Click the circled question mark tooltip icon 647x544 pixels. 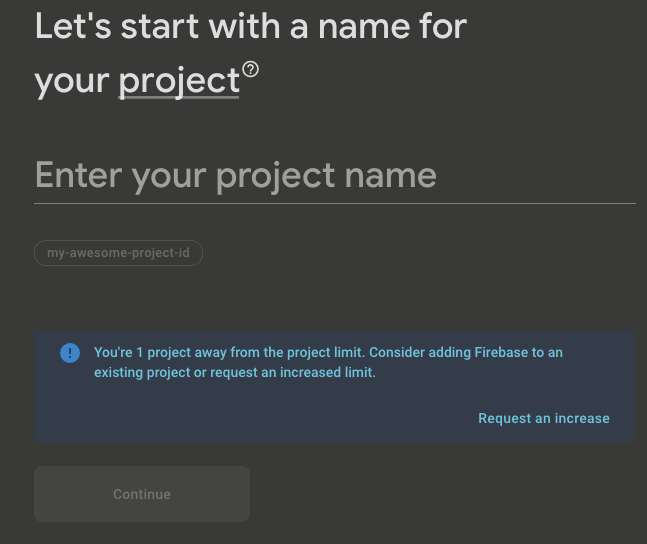click(x=250, y=69)
